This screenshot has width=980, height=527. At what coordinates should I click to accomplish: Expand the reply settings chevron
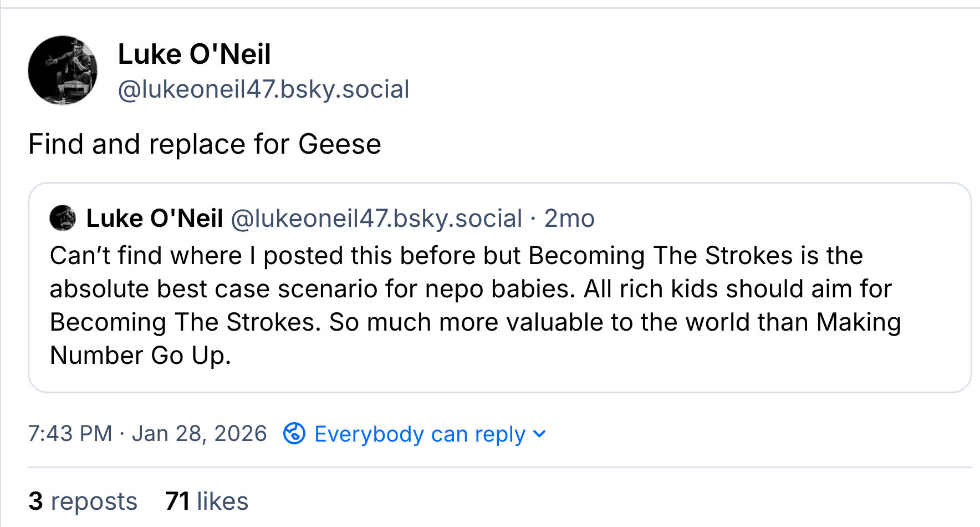click(539, 434)
